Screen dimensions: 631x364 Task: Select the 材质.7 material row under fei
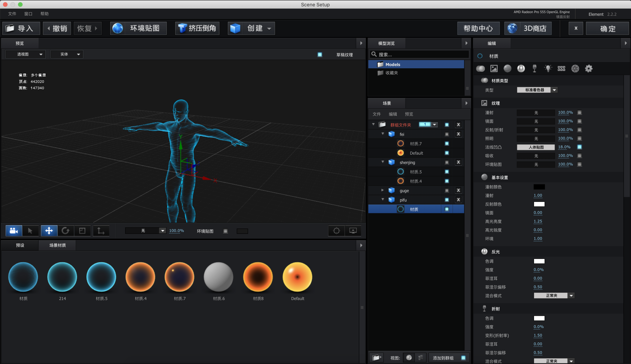click(416, 143)
